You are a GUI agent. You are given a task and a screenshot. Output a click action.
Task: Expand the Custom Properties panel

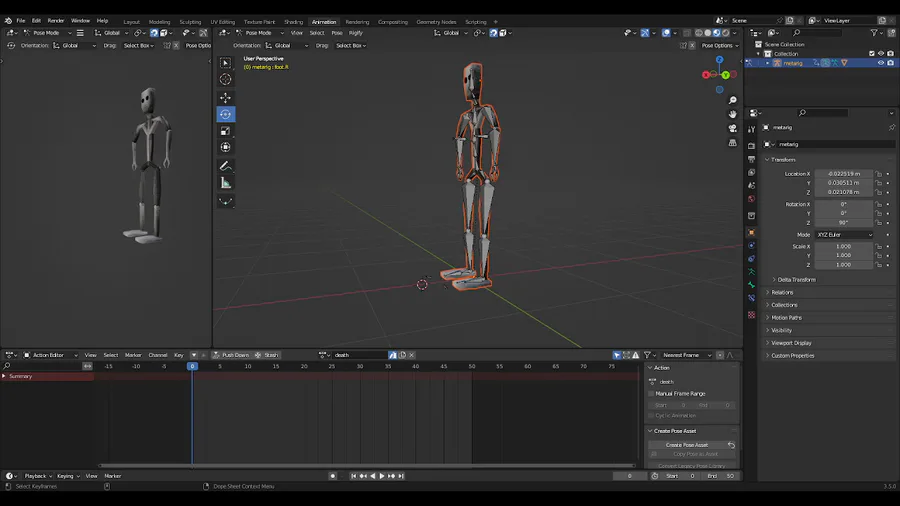point(793,356)
